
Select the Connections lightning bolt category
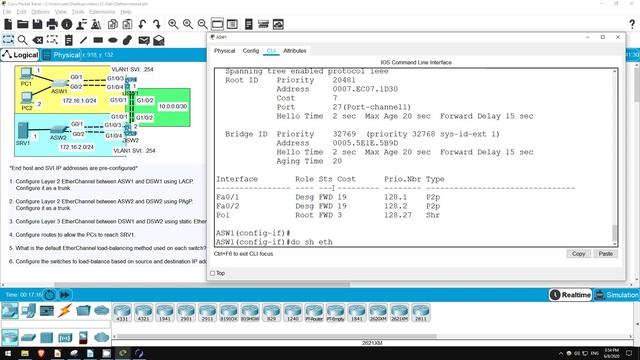[x=64, y=311]
